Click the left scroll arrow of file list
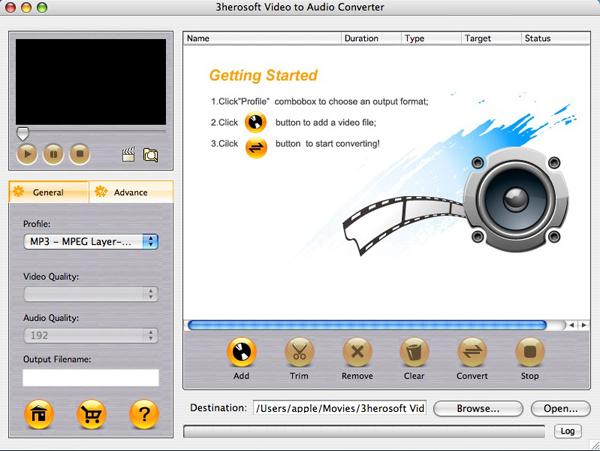The height and width of the screenshot is (451, 600). point(572,325)
